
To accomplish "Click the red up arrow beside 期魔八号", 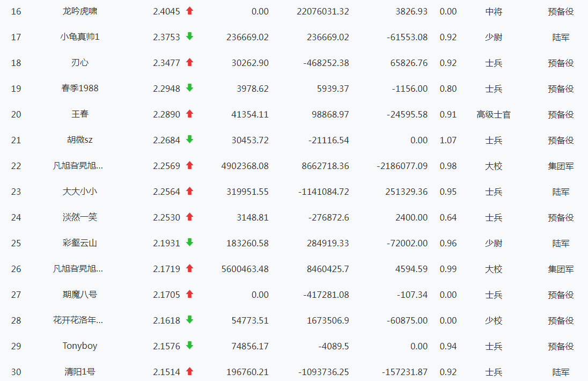I will click(x=189, y=294).
